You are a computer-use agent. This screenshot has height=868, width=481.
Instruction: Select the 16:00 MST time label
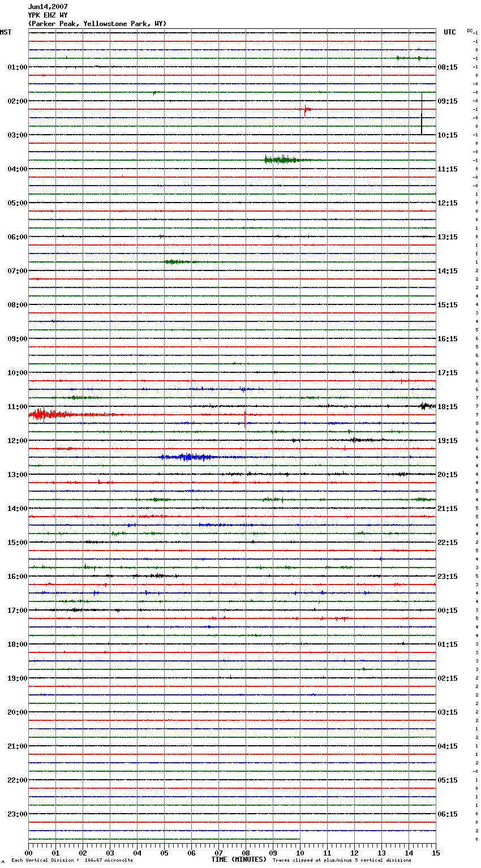18,577
